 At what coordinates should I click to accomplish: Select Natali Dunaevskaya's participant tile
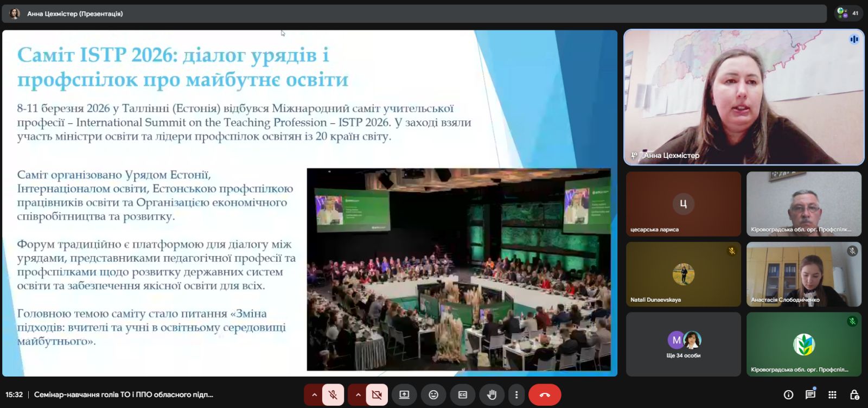tap(683, 274)
